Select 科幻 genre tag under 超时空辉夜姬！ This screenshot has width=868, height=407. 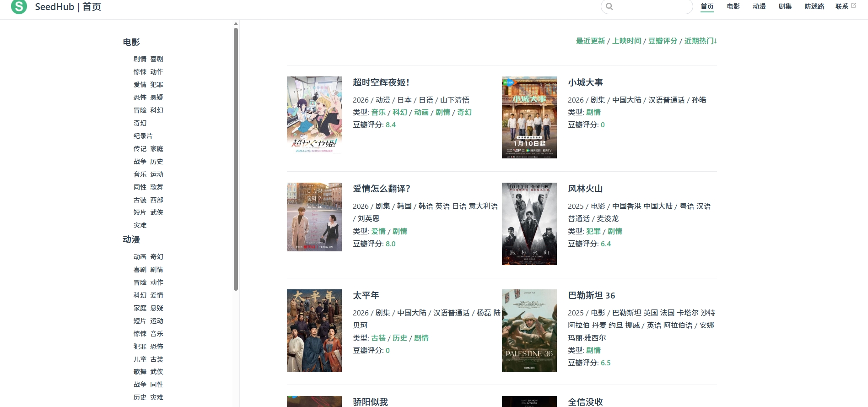click(x=400, y=112)
